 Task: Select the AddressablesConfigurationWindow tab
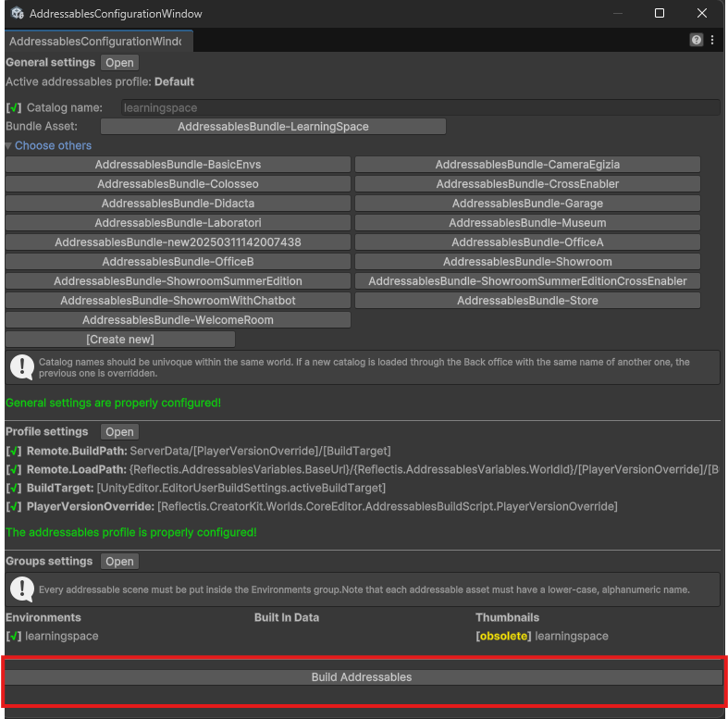click(95, 42)
